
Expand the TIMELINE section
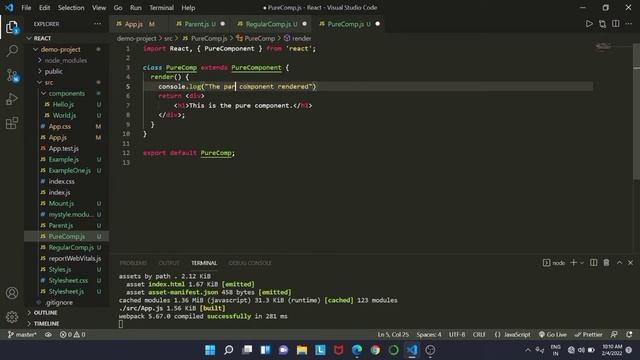(67, 323)
